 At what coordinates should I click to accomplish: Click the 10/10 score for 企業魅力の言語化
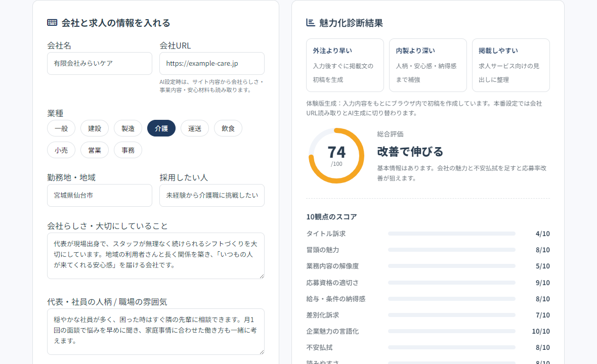point(541,331)
